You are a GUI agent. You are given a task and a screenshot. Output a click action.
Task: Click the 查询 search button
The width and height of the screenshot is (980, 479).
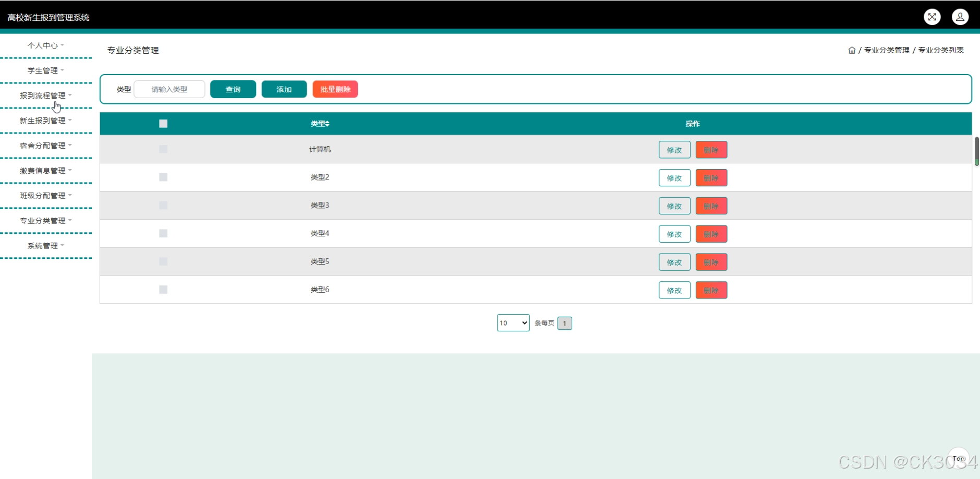233,89
